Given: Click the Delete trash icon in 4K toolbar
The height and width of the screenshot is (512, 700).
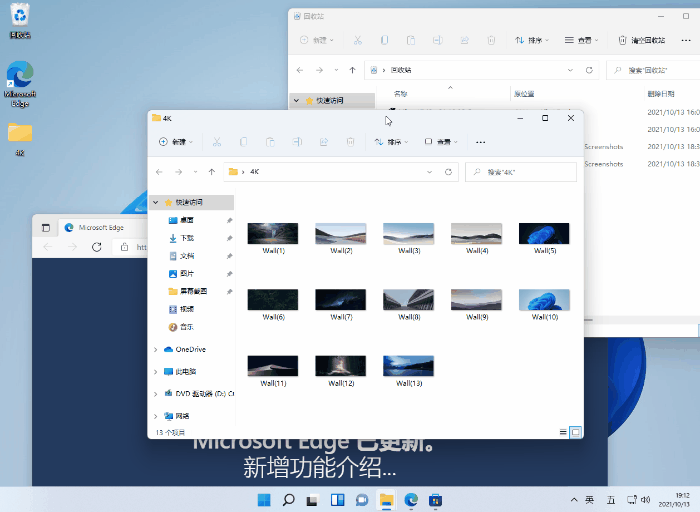Looking at the screenshot, I should click(349, 142).
